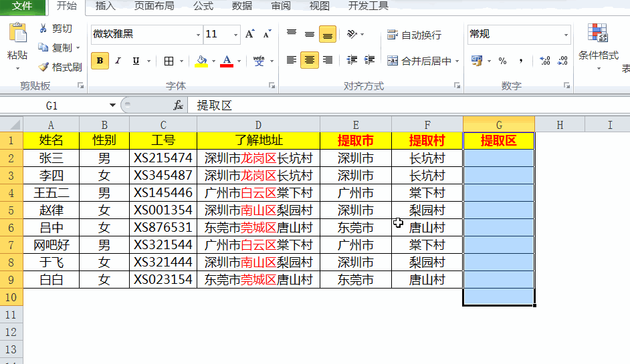Open the merge and center dropdown arrow
This screenshot has height=364, width=630.
coord(457,61)
